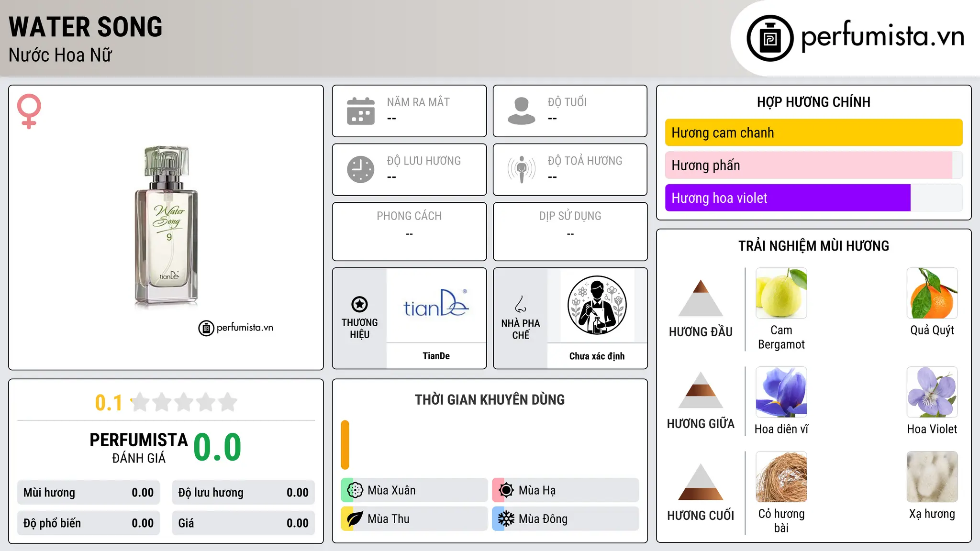980x551 pixels.
Task: Click the Độ phổ biến score row
Action: [89, 523]
